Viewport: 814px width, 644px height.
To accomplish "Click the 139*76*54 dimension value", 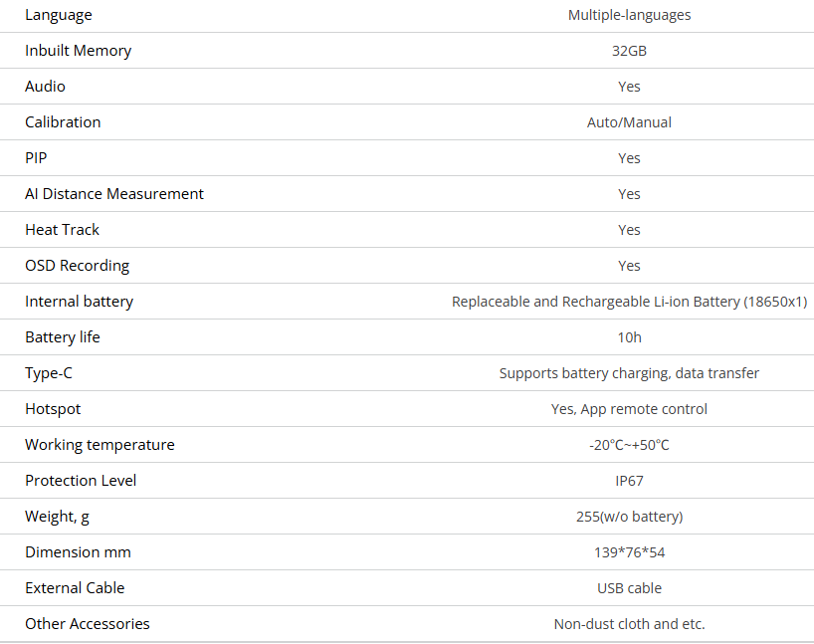I will point(629,552).
